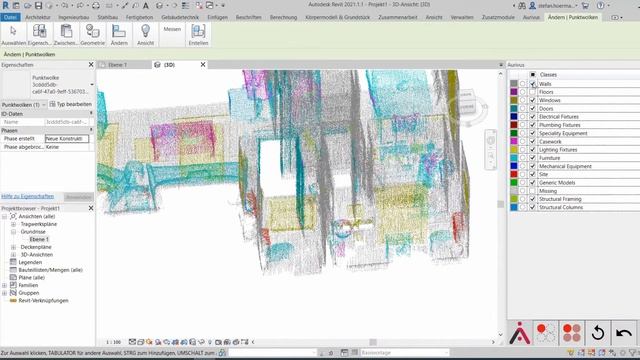
Task: Click the Phase erstellt value field
Action: coord(67,139)
